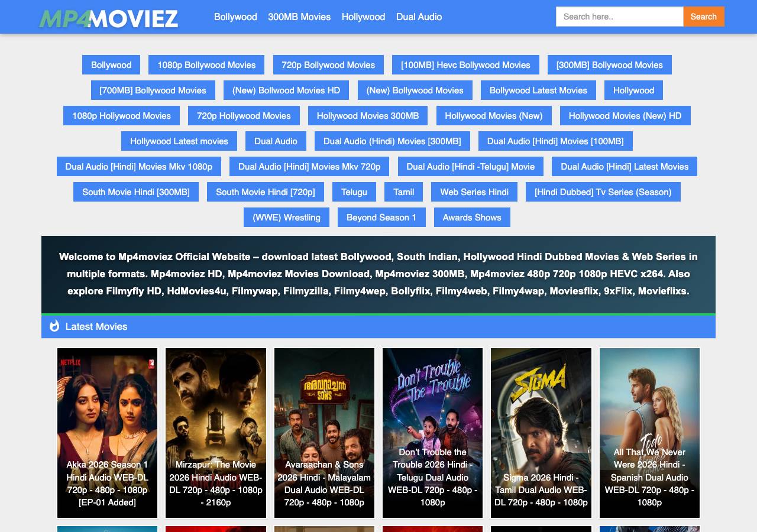
Task: Open Beyond Season 1 tag
Action: pyautogui.click(x=381, y=217)
